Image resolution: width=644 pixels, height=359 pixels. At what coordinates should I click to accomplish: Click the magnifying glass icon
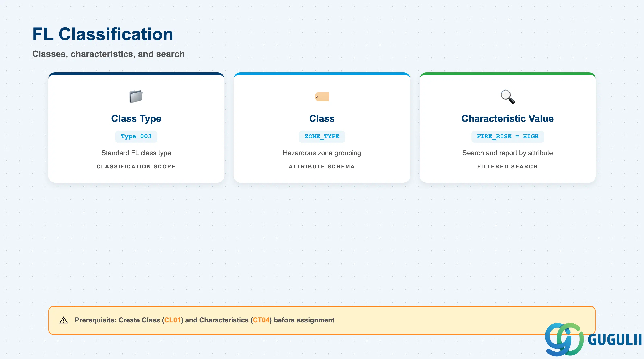[x=508, y=97]
